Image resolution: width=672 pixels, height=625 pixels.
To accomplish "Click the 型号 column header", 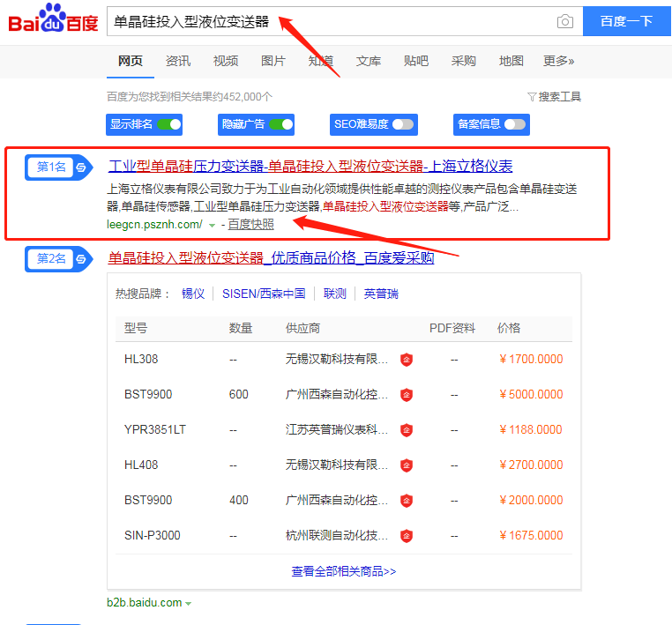I will click(136, 329).
